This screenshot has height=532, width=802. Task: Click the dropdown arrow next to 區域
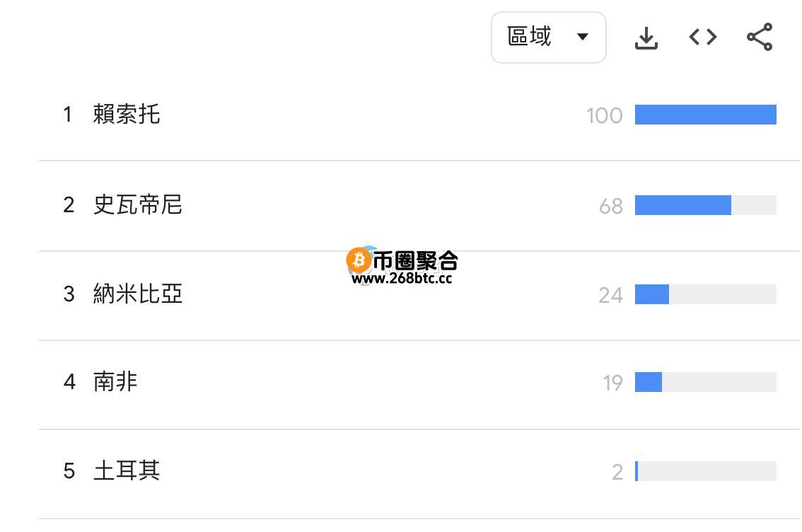coord(582,37)
